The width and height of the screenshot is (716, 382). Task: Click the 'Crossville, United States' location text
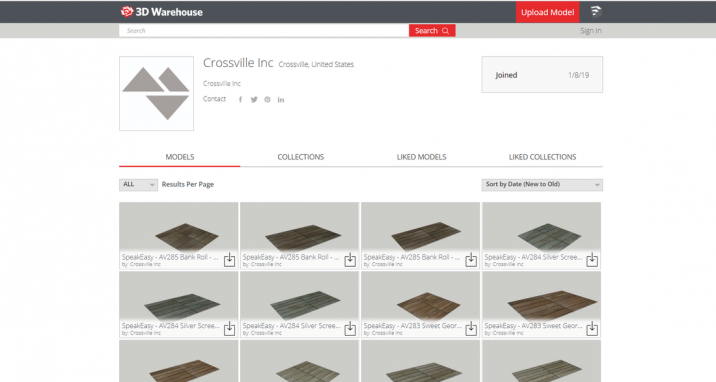(316, 64)
